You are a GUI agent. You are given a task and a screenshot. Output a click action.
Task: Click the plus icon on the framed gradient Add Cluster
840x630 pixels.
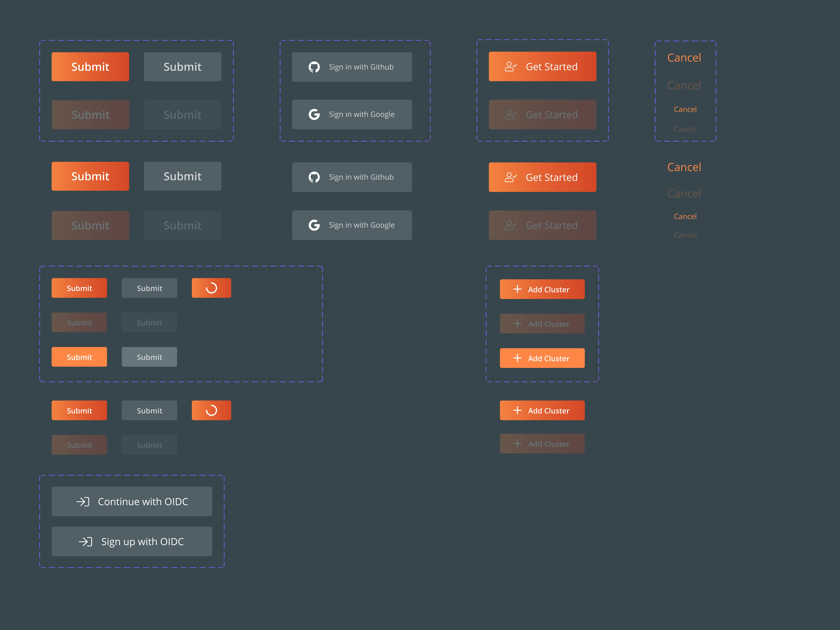click(517, 289)
